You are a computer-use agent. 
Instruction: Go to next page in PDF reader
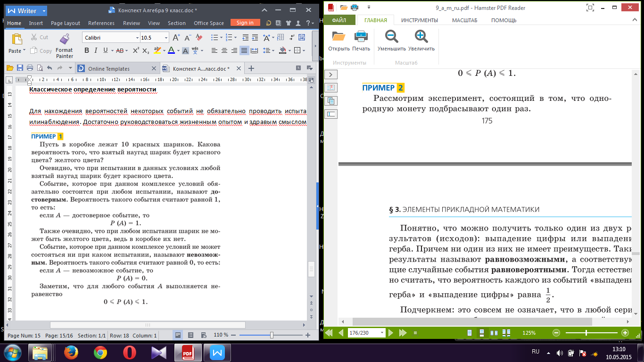pyautogui.click(x=391, y=333)
